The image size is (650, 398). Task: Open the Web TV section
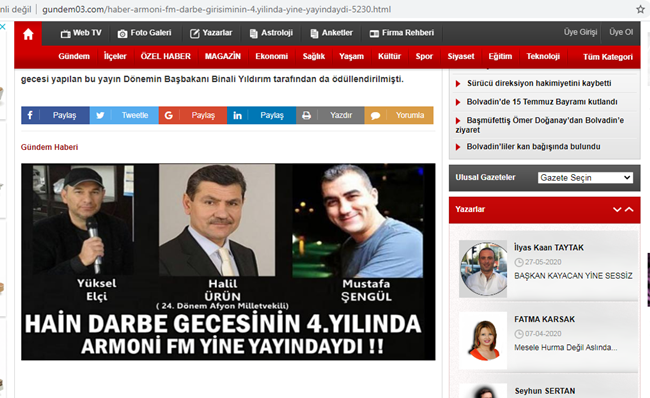pos(81,33)
